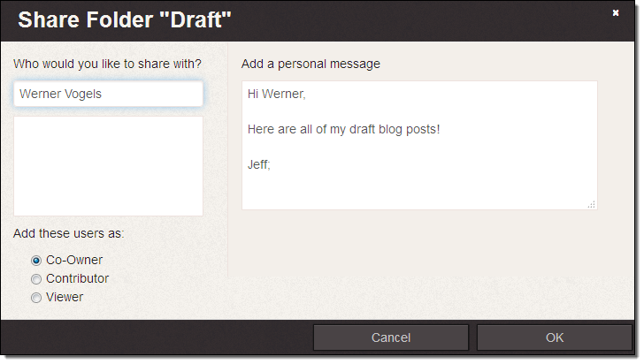Select the Co-Owner radio button
This screenshot has width=644, height=364.
(x=36, y=261)
